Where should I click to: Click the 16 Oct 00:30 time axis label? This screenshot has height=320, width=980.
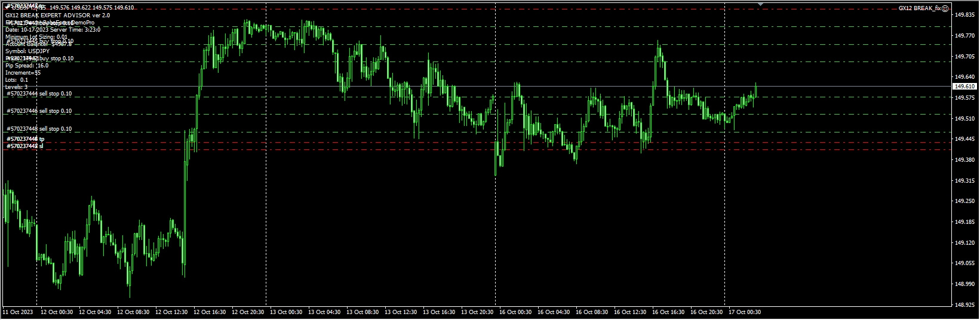[515, 312]
